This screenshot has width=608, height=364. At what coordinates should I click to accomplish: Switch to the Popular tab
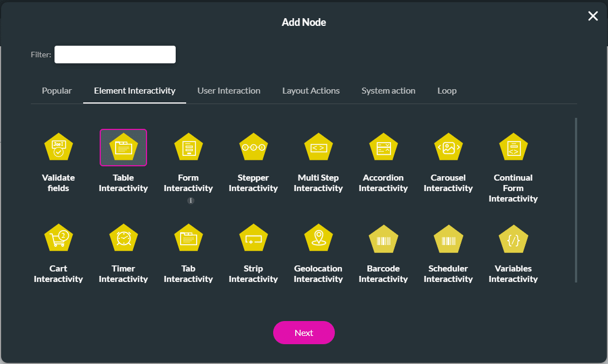[57, 90]
